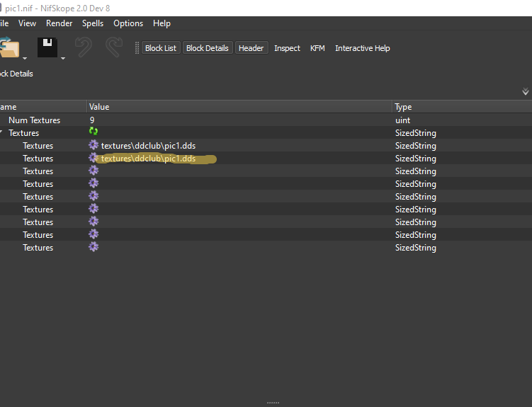Click flower icon on last Textures row
The image size is (532, 407).
[x=94, y=247]
